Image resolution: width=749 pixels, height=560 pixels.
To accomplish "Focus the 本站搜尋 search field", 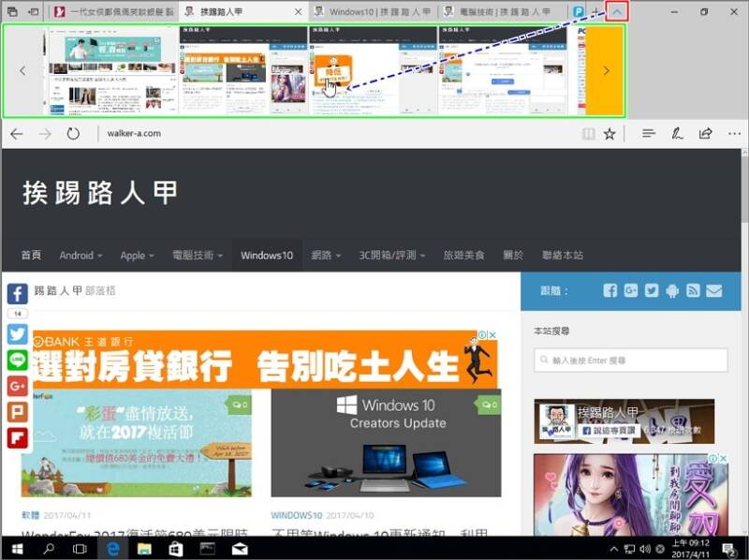I will point(630,360).
